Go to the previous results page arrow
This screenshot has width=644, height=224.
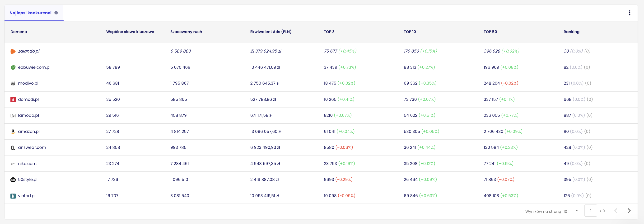616,211
